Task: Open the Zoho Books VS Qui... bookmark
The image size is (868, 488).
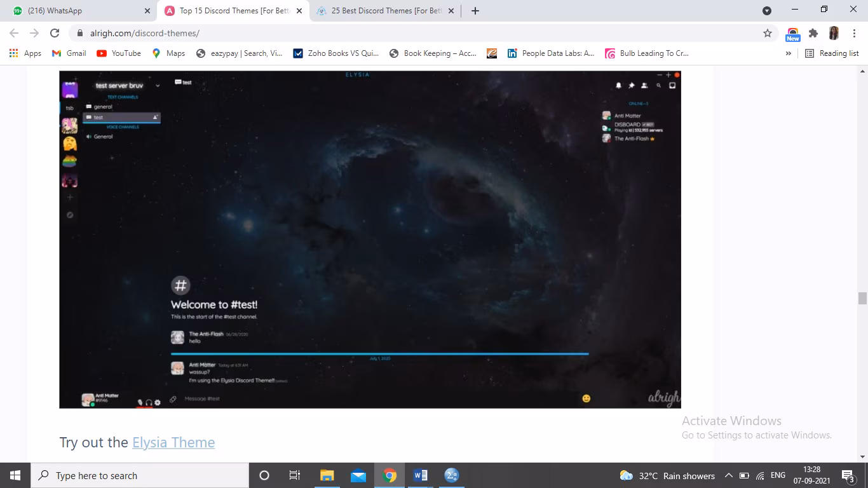Action: tap(336, 53)
